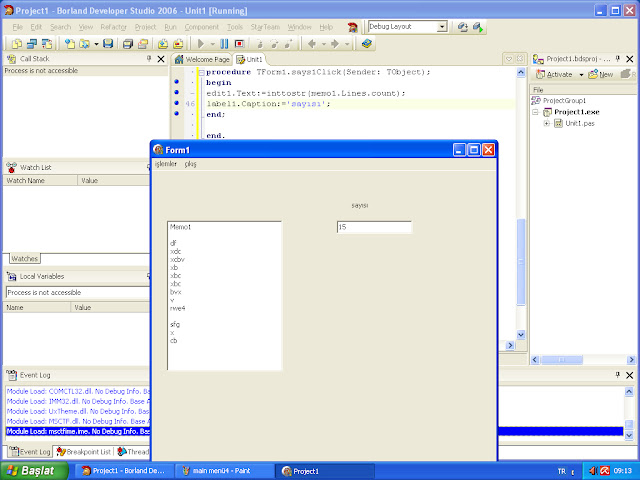The width and height of the screenshot is (640, 480).
Task: Pin the Event Log panel
Action: click(x=618, y=375)
